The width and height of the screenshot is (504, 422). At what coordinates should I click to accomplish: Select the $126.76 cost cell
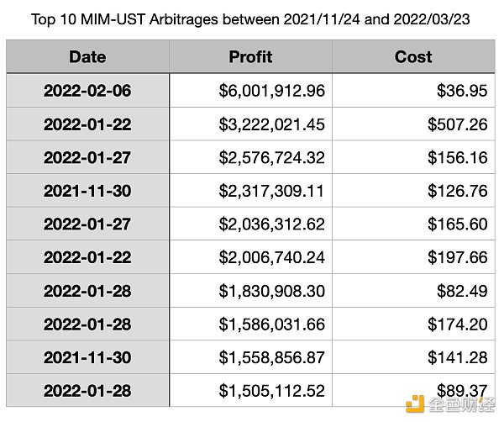pos(413,191)
